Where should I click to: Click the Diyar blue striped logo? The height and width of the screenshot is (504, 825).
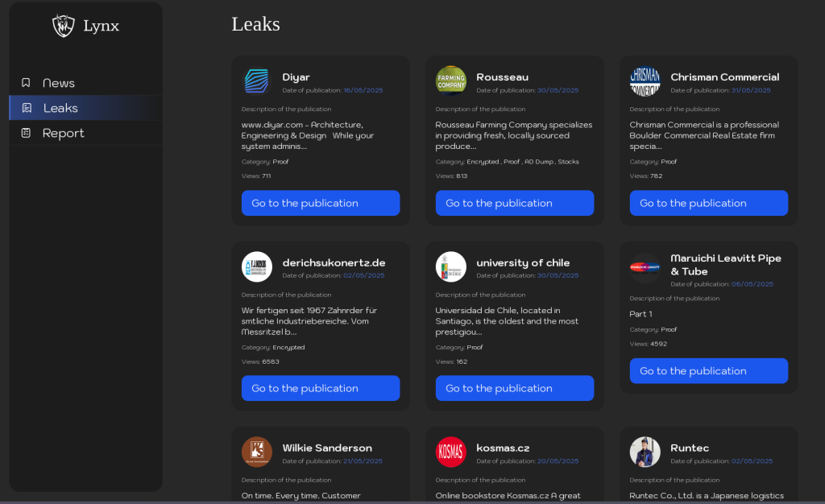click(257, 81)
